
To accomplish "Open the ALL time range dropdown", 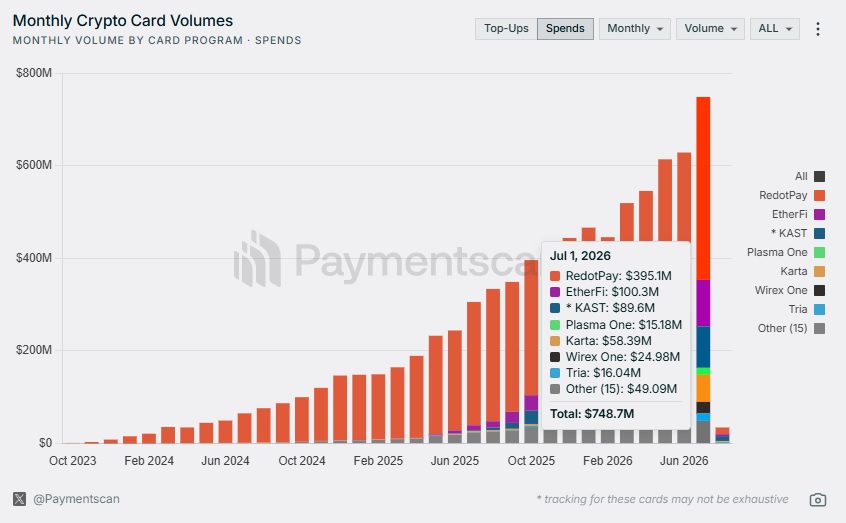I will (x=775, y=29).
